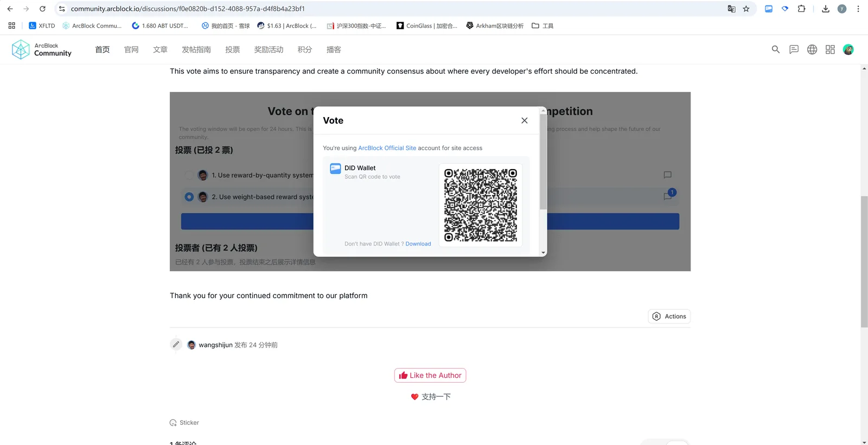The width and height of the screenshot is (868, 445).
Task: Select radio for option 1 reward-by-quantity
Action: coord(189,175)
